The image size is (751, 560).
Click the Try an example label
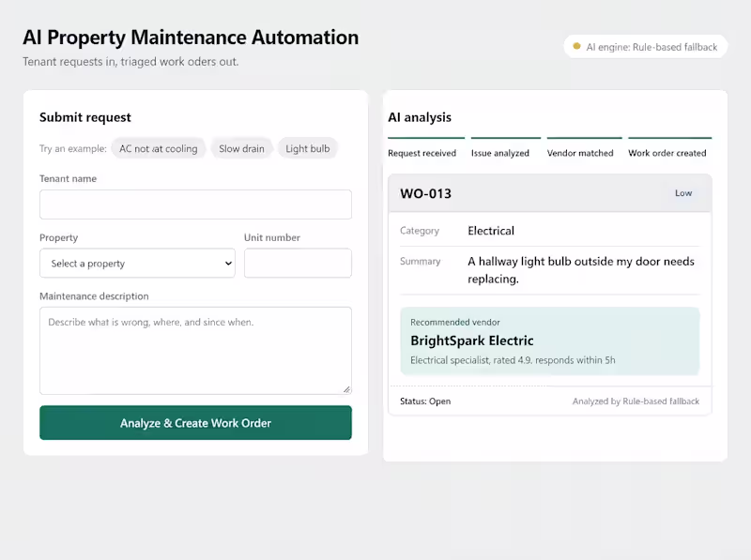[x=73, y=148]
